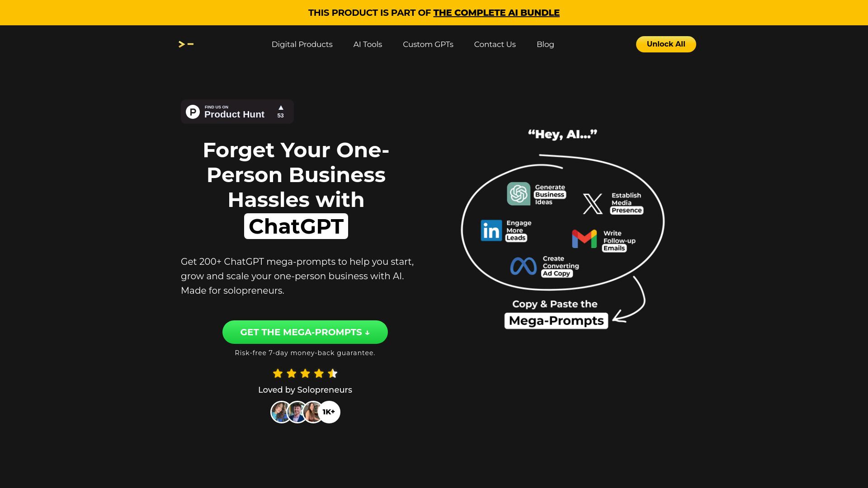Click the ChatGPT icon in hero diagram
868x488 pixels.
tap(518, 193)
